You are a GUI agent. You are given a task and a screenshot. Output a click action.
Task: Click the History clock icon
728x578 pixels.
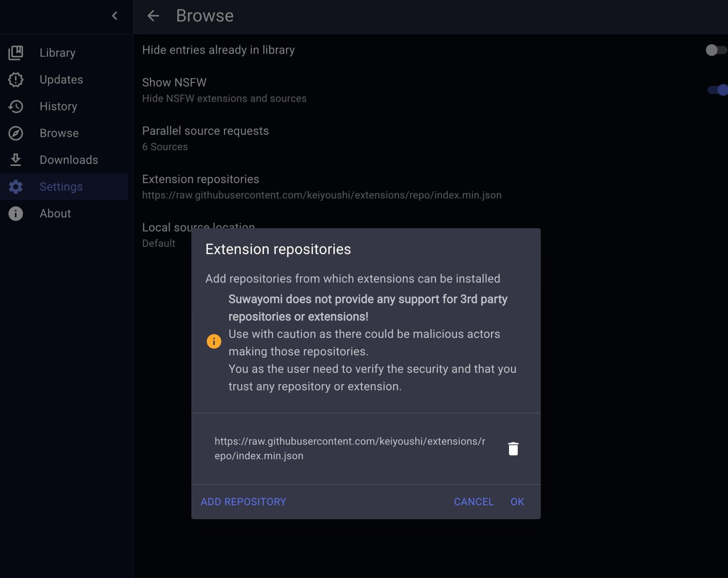16,106
